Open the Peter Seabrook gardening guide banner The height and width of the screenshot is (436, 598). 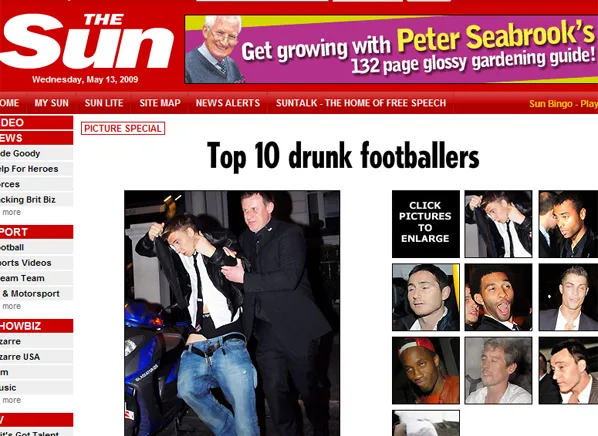click(x=391, y=49)
